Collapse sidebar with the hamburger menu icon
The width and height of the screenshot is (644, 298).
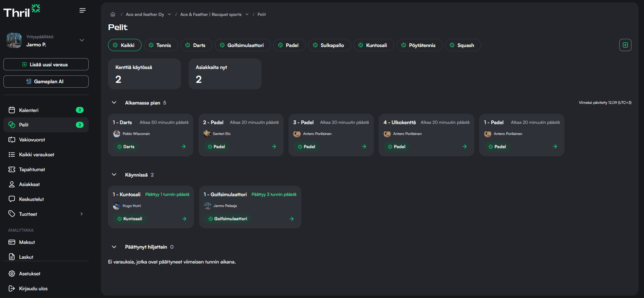(x=82, y=10)
